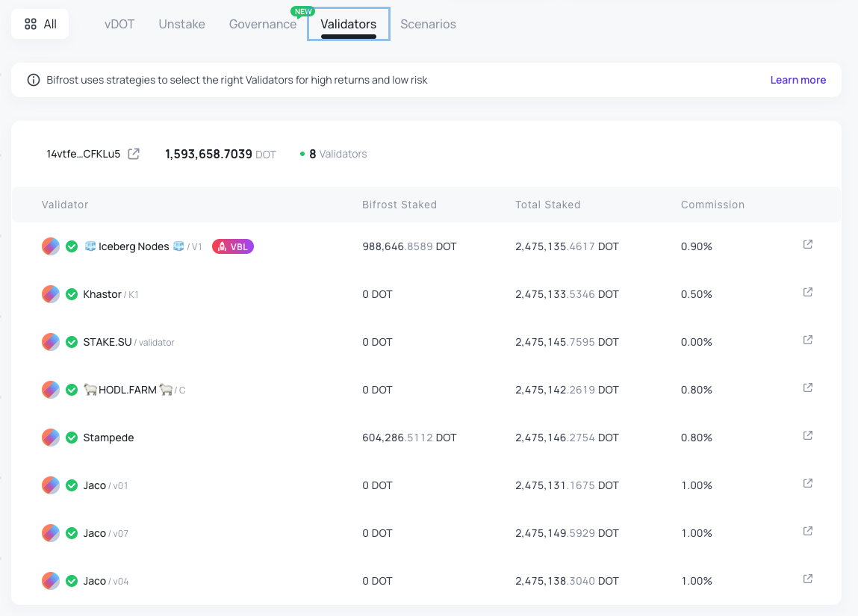Switch to the vDOT tab
Screen dimensions: 858x616
(x=119, y=24)
